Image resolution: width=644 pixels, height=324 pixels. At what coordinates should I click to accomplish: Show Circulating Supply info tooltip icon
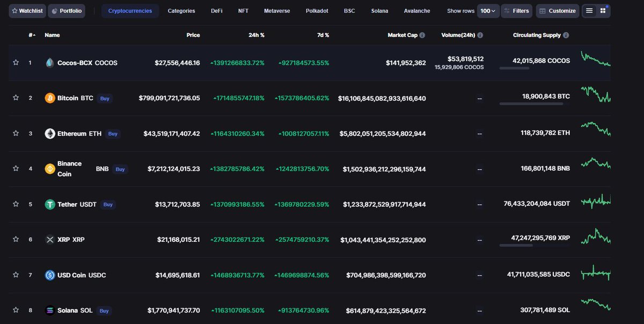[566, 35]
